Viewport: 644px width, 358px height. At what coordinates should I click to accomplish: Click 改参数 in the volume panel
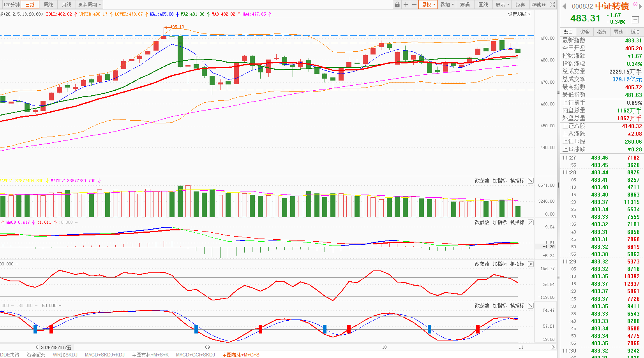pyautogui.click(x=482, y=181)
